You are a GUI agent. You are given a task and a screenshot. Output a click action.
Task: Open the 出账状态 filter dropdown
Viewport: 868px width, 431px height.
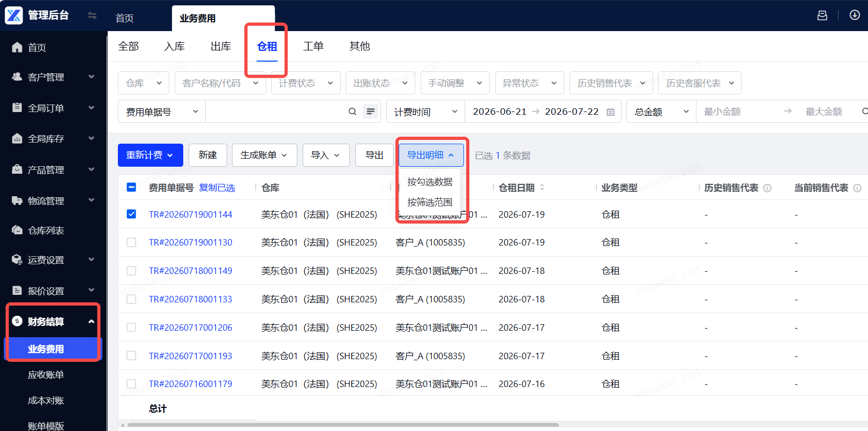tap(380, 83)
